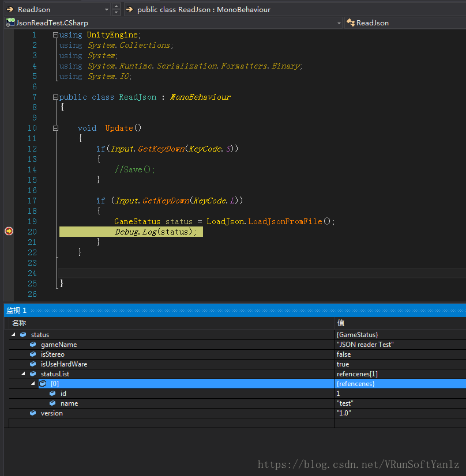Click the breakpoint marker on line 20

click(x=9, y=231)
